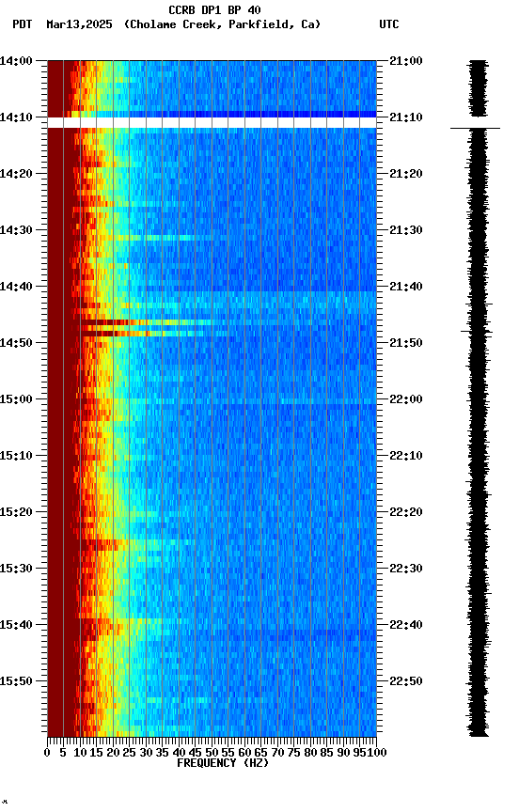This screenshot has height=812, width=519.
Task: Click the '21:50' UTC time label
Action: [406, 343]
